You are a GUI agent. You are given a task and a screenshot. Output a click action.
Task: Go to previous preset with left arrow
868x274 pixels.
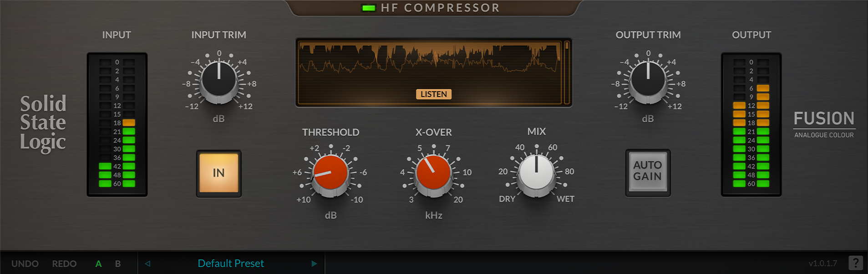click(147, 264)
